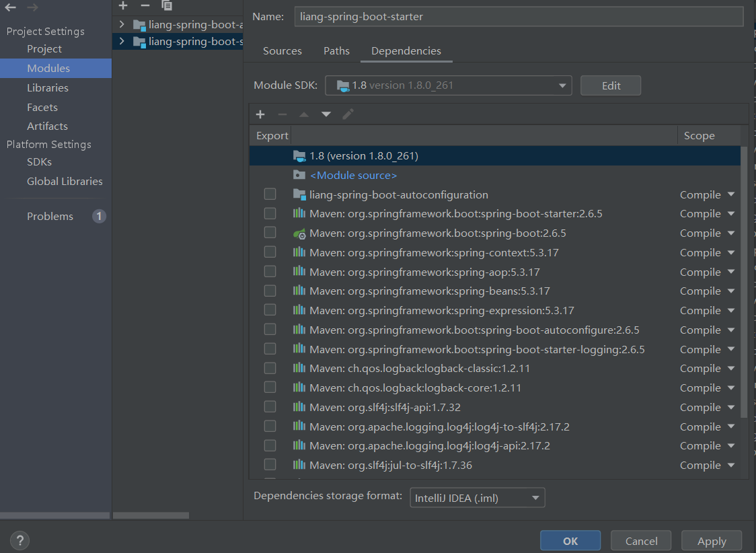Viewport: 756px width, 553px height.
Task: Go back with the left arrow icon
Action: 10,7
